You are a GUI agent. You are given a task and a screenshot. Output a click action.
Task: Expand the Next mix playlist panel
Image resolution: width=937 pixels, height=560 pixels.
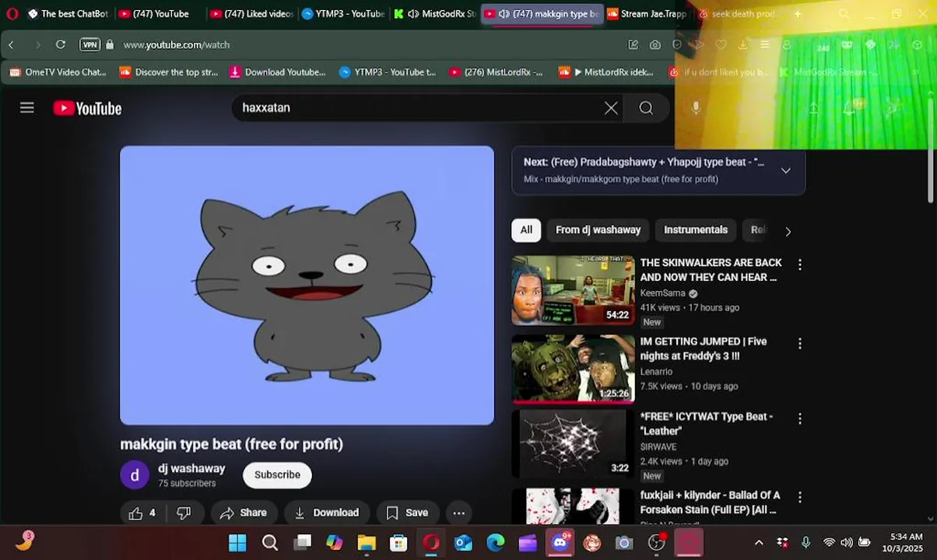[785, 170]
